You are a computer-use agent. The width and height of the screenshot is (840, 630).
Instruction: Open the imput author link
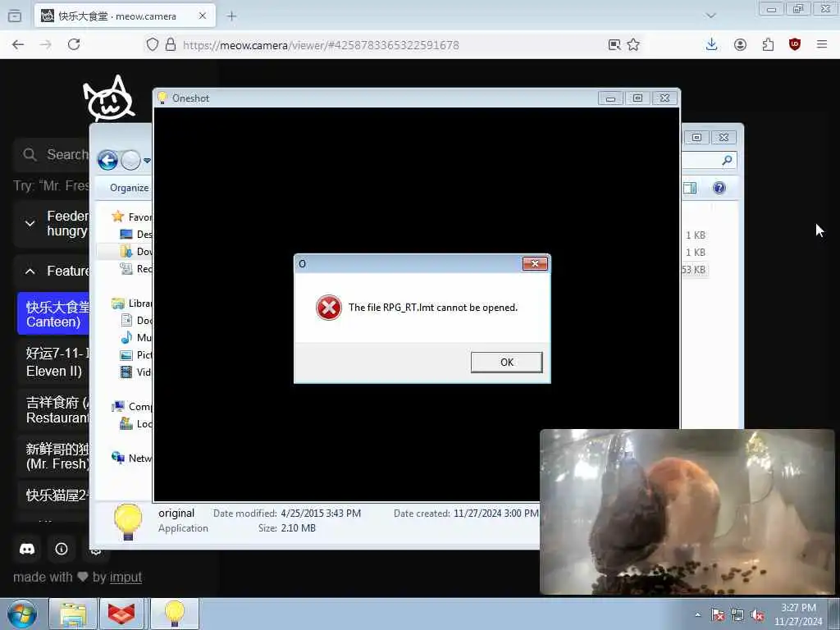[126, 577]
